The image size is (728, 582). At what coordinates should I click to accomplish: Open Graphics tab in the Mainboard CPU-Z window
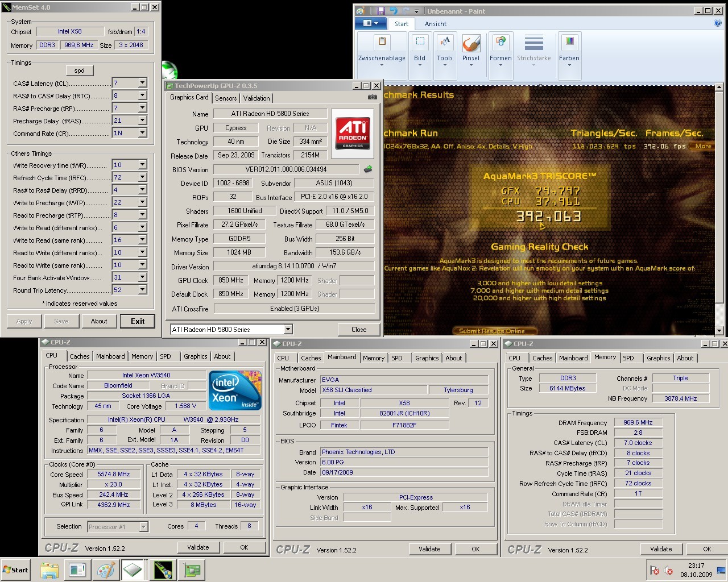tap(427, 358)
